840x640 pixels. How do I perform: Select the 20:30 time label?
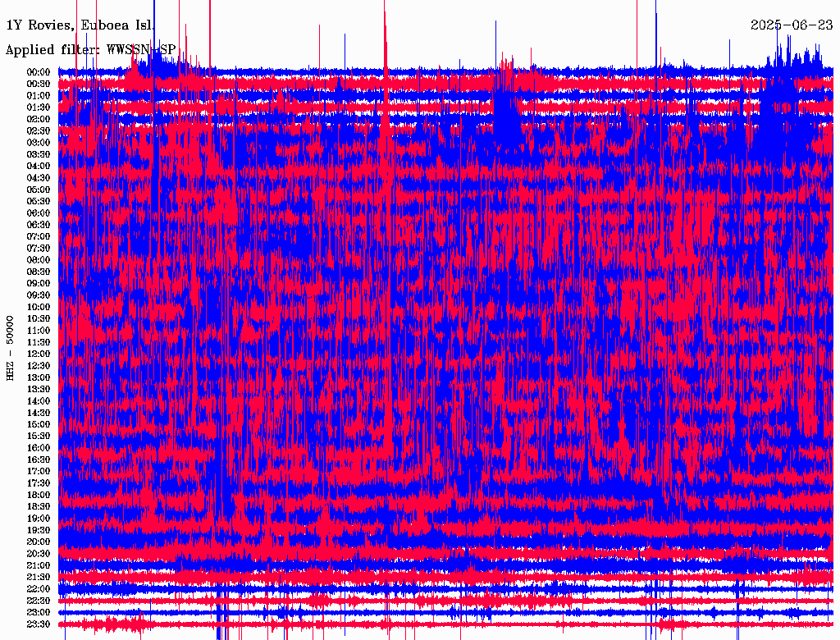39,553
